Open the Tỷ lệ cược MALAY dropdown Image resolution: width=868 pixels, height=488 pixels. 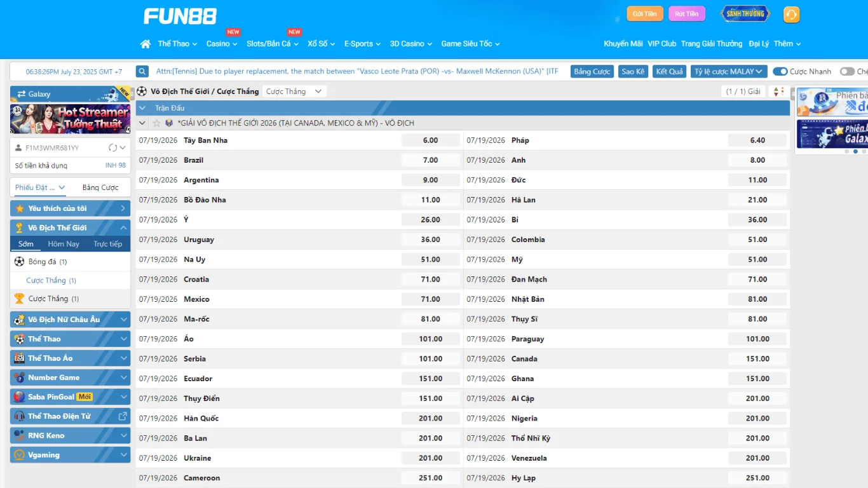click(728, 72)
